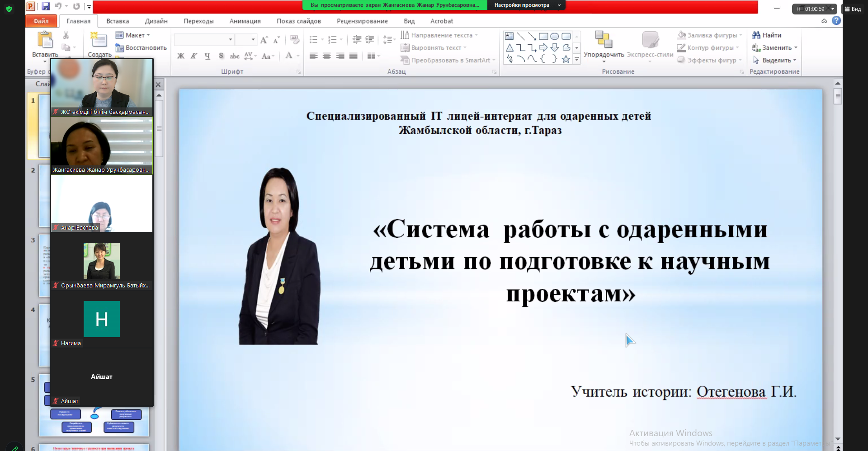Click the Decrease font size icon

click(x=276, y=40)
